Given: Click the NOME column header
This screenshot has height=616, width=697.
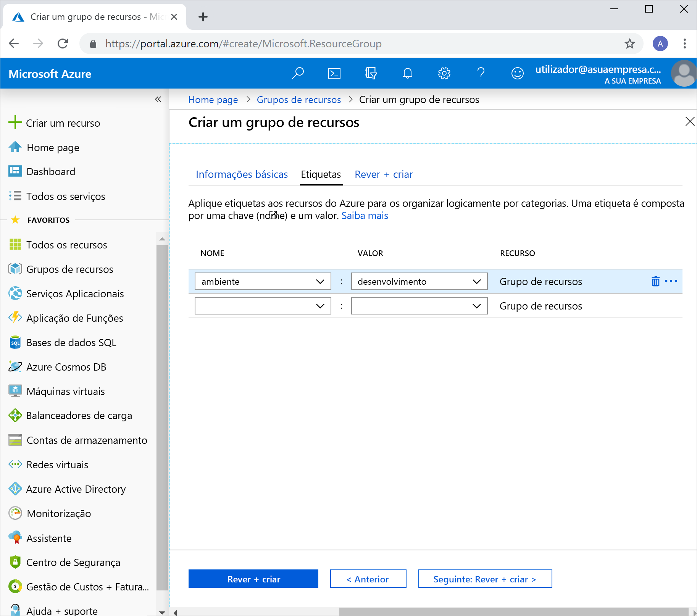Looking at the screenshot, I should (x=212, y=253).
